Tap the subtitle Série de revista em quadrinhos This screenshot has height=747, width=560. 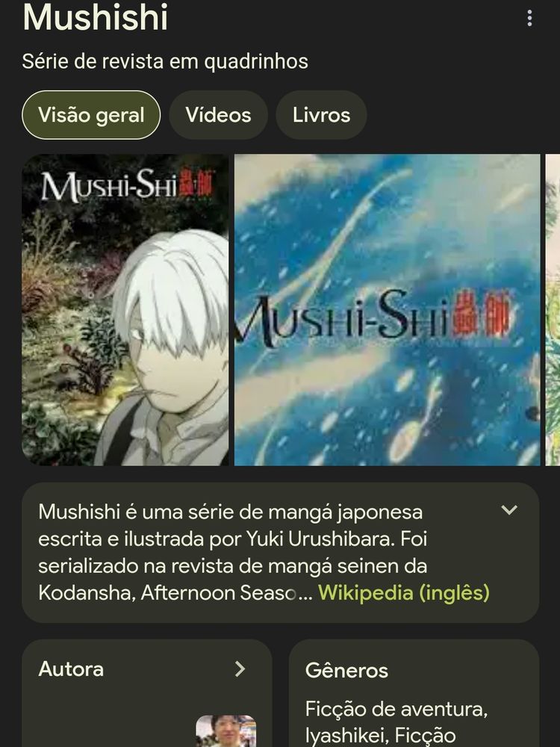click(x=165, y=61)
